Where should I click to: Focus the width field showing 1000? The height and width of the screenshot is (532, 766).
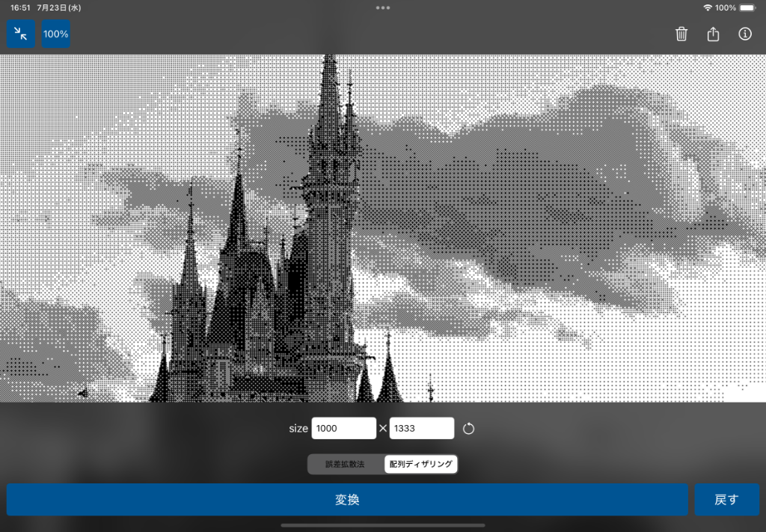pos(343,429)
